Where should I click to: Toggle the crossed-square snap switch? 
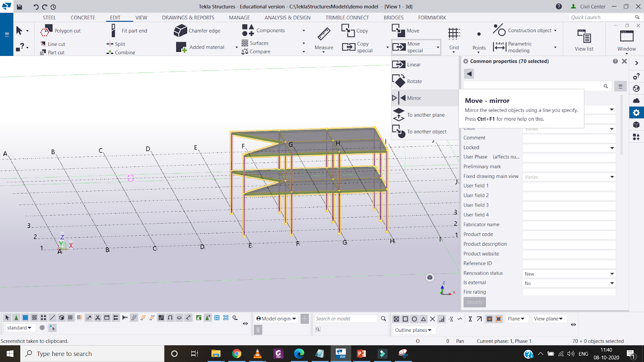pos(396,319)
